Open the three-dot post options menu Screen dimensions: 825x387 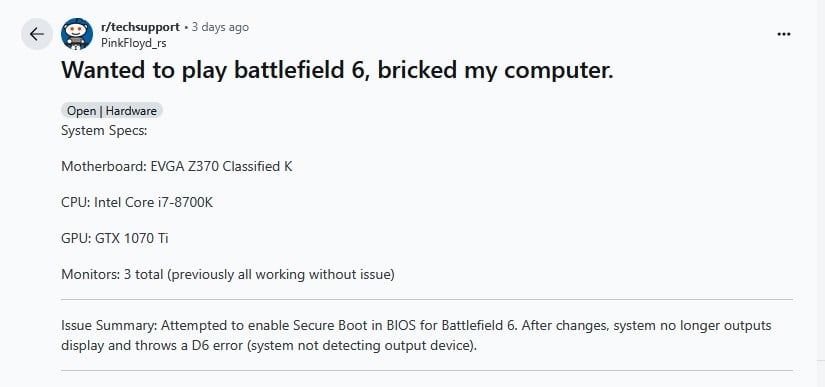coord(784,34)
